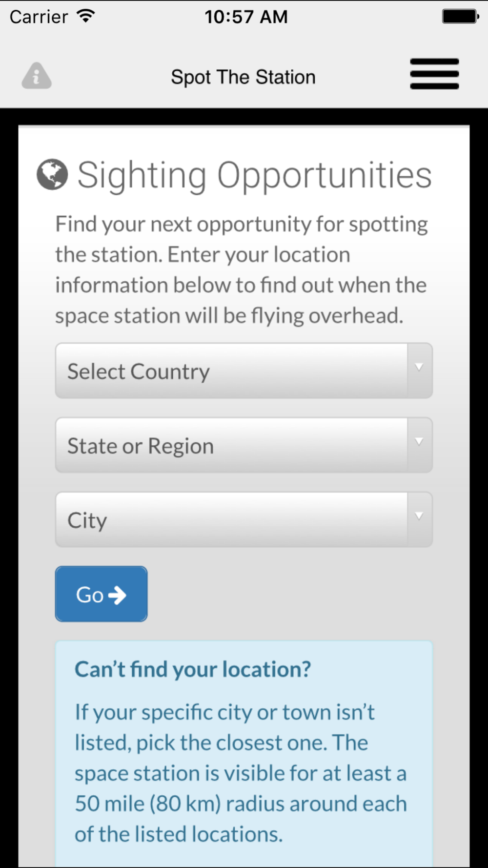Tap the info warning triangle icon
Screen dimensions: 488x868
(x=37, y=76)
